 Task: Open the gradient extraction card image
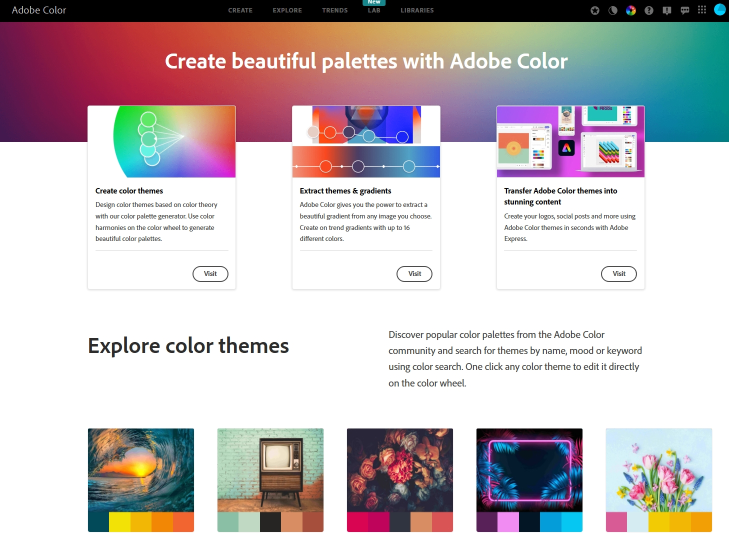click(366, 141)
